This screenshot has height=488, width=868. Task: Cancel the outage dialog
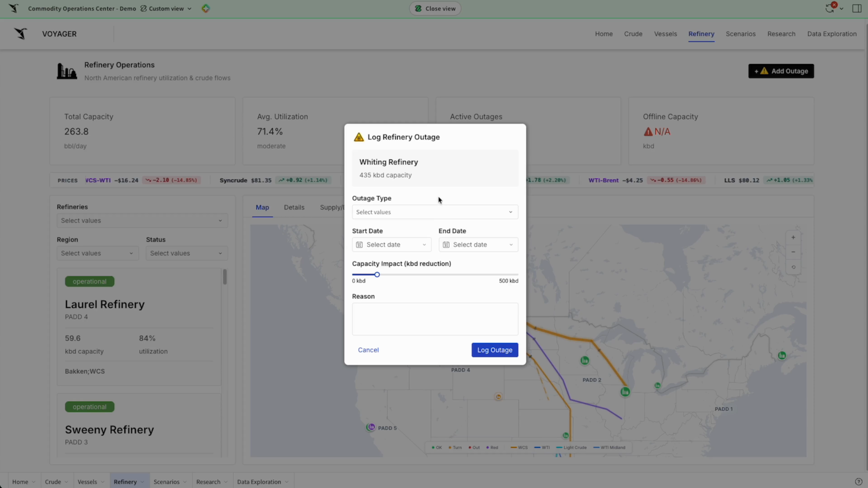click(x=368, y=350)
